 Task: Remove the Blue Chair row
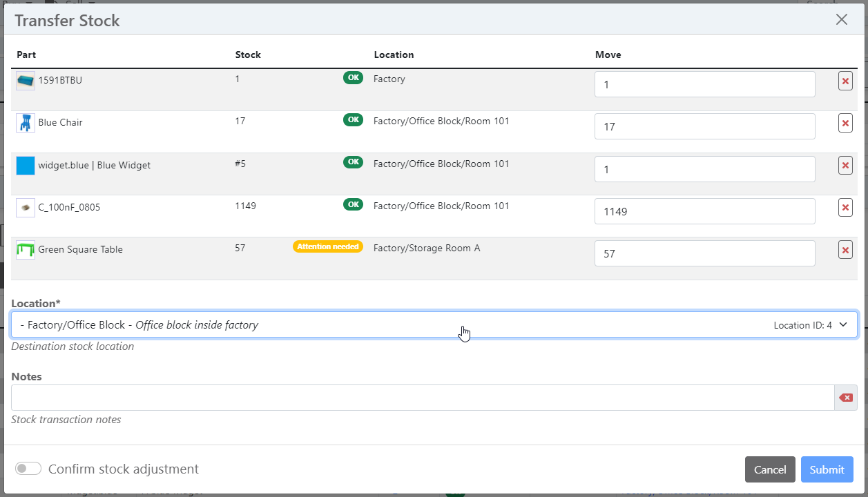[845, 124]
